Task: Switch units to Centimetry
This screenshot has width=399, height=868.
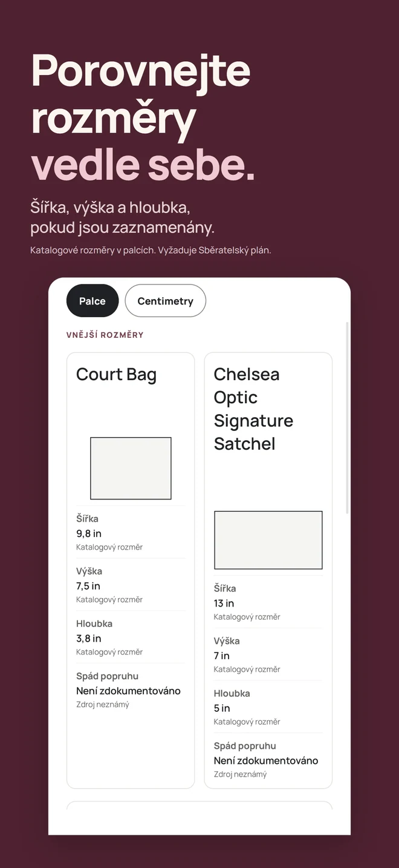Action: pos(165,301)
